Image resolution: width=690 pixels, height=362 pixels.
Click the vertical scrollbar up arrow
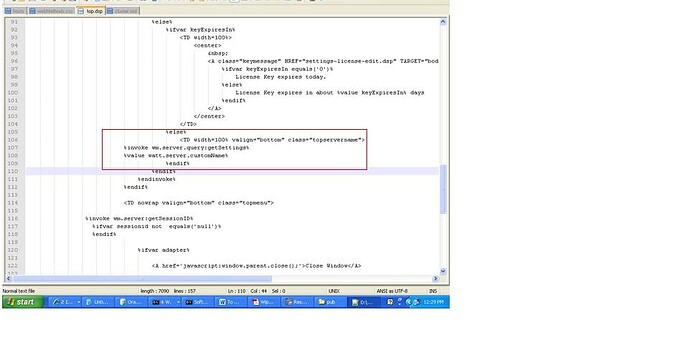coord(443,22)
